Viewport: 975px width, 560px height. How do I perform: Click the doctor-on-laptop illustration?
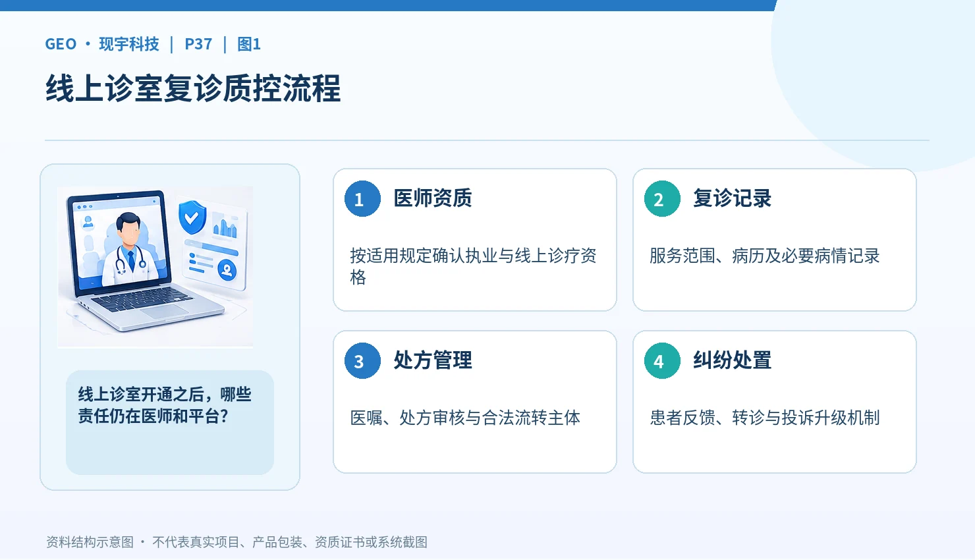pos(155,266)
